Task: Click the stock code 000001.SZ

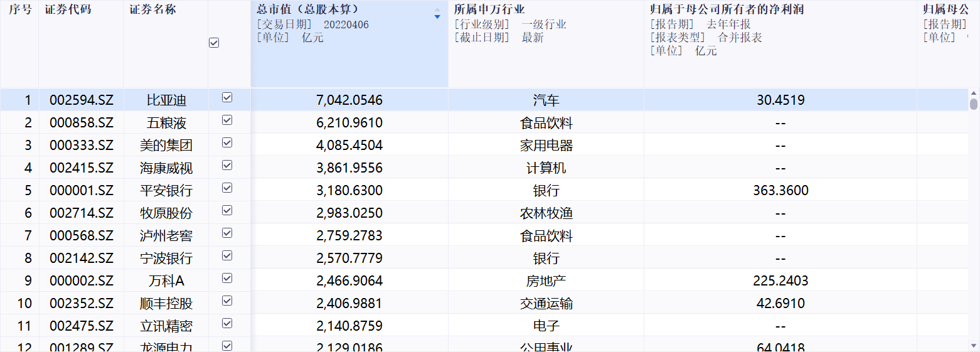Action: [82, 191]
